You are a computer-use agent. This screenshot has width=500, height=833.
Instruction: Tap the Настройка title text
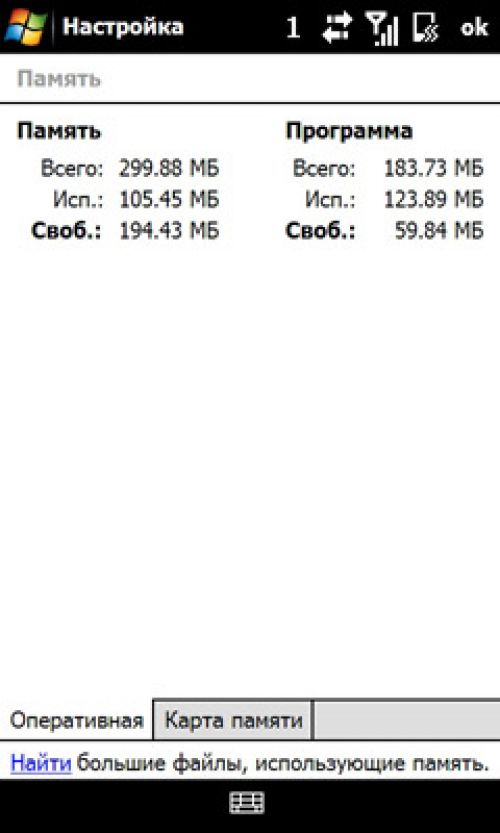[x=123, y=27]
